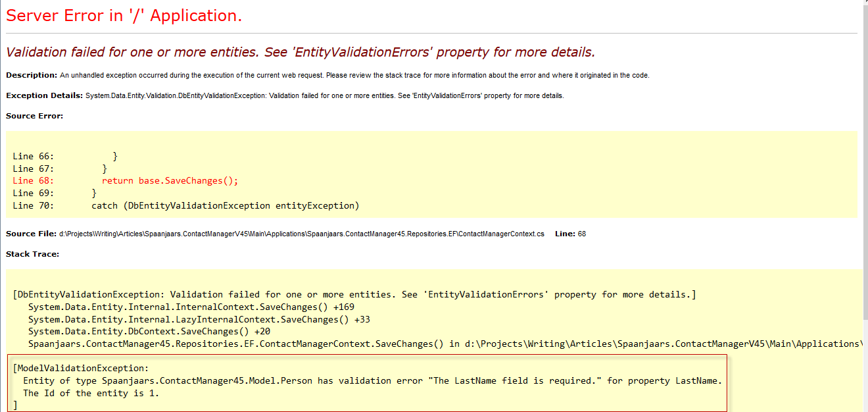Click the '[ModelValidationException:' line in the outlined box
The image size is (868, 412).
click(x=81, y=369)
